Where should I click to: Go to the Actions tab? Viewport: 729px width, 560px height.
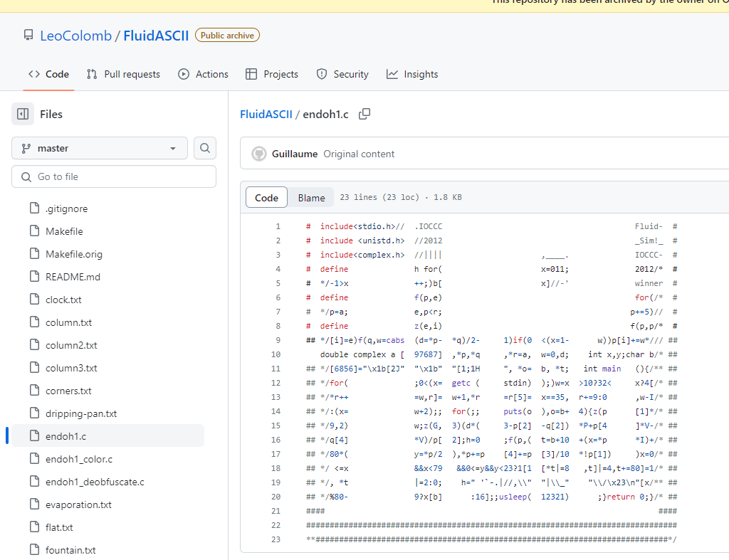tap(203, 74)
